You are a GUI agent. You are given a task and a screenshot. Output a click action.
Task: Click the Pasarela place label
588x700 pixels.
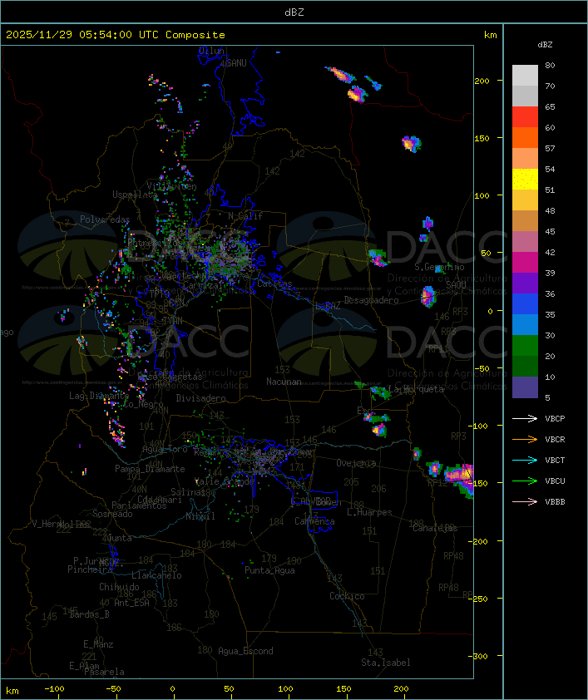104,672
